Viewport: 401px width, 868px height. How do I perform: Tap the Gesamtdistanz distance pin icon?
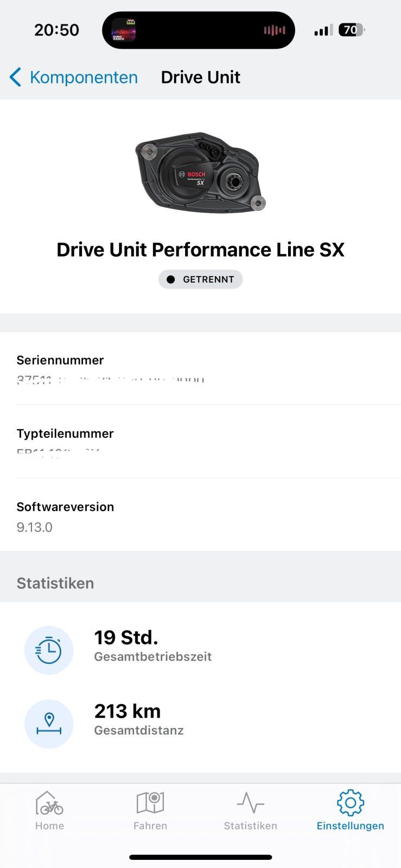[x=49, y=724]
